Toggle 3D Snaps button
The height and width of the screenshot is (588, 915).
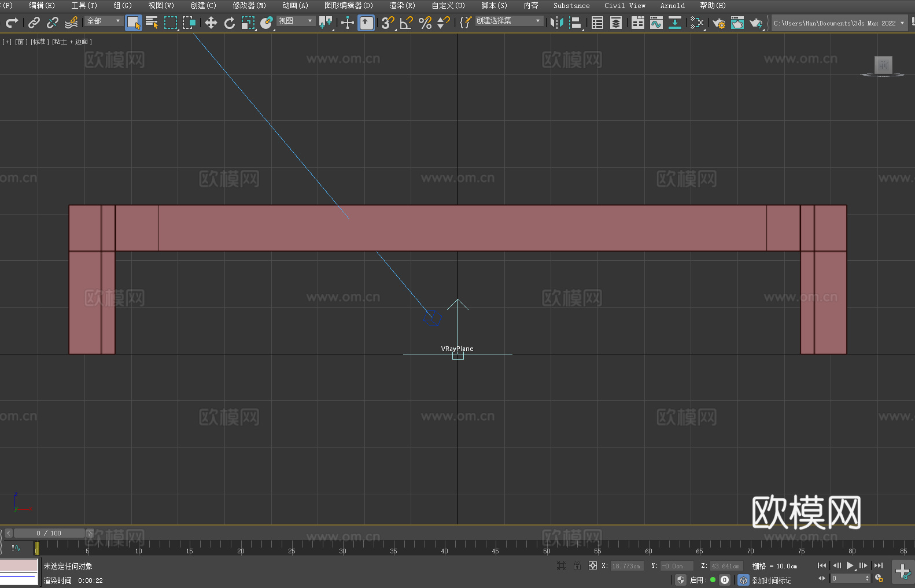[388, 23]
